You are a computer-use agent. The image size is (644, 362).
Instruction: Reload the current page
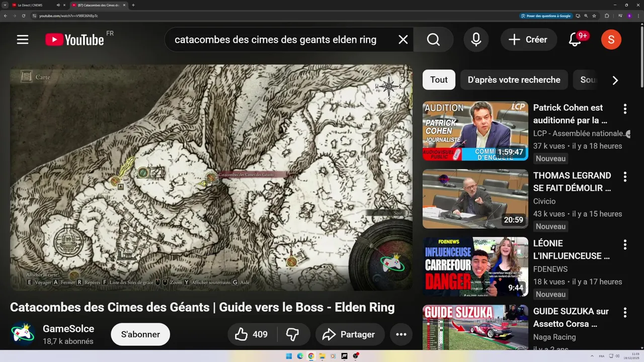tap(24, 16)
